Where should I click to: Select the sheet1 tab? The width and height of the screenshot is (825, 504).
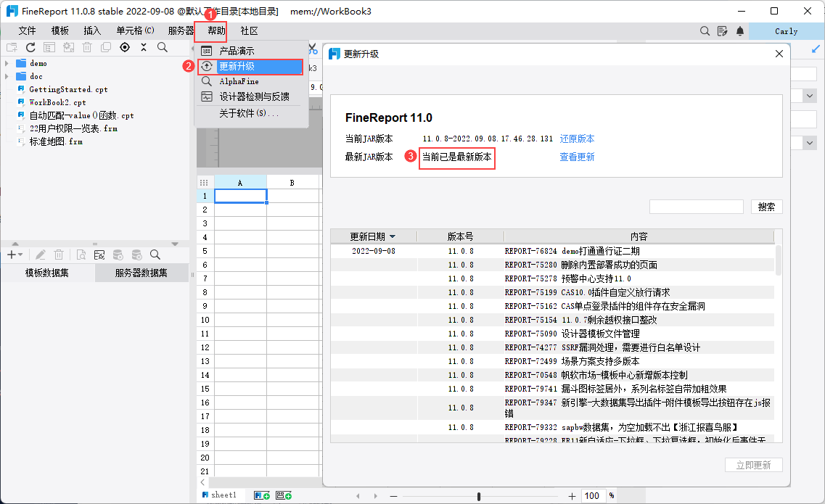tap(220, 495)
